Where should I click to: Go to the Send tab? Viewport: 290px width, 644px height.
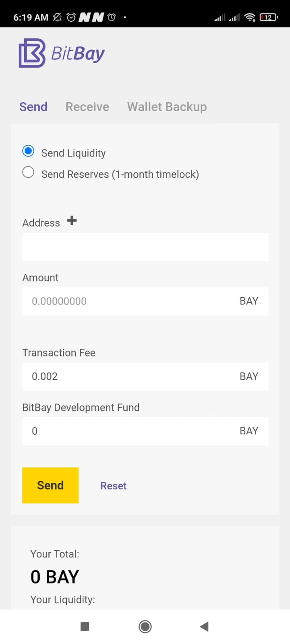pos(33,107)
